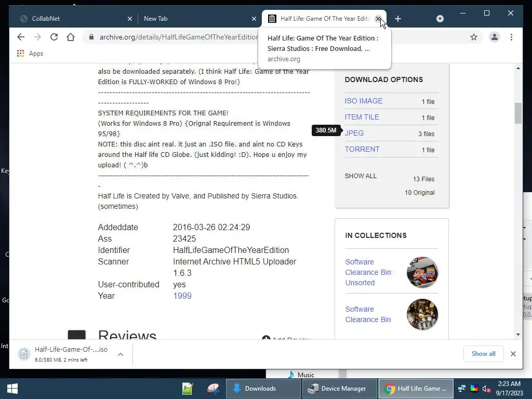Image resolution: width=532 pixels, height=399 pixels.
Task: Switch to Device Manager in taskbar
Action: coord(339,389)
